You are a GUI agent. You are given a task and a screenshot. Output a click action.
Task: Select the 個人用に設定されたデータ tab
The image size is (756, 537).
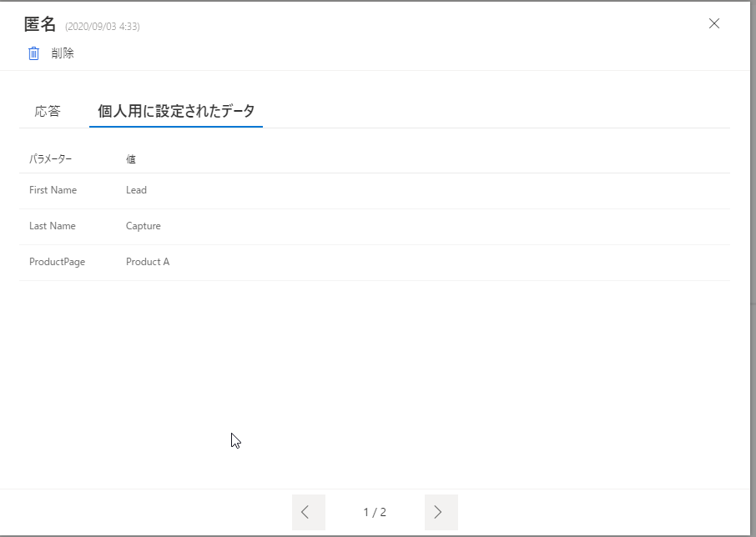tap(176, 111)
